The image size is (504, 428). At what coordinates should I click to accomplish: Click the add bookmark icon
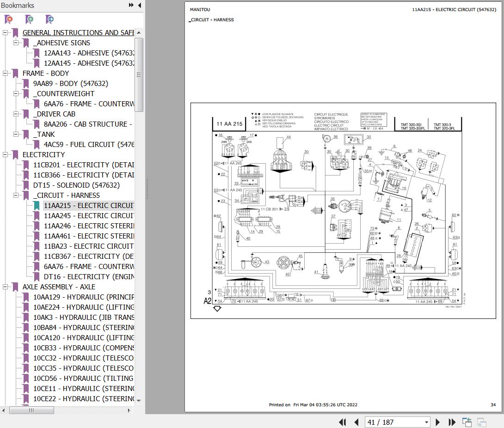click(x=29, y=19)
